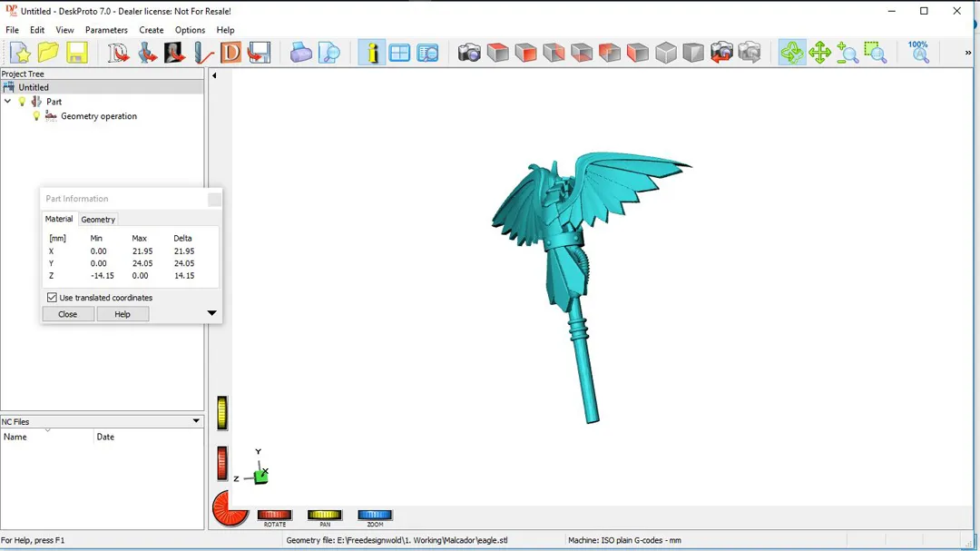Select the cube view with red top face

(497, 53)
